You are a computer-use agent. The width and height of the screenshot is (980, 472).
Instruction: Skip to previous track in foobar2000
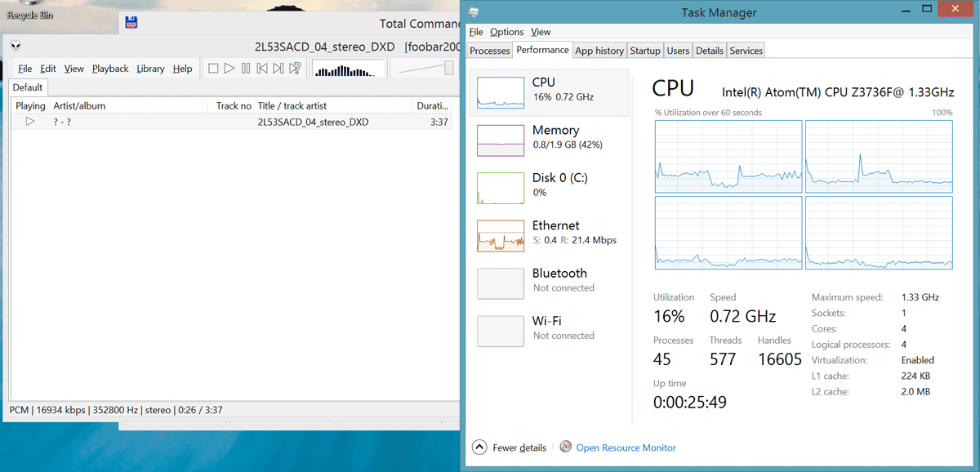262,69
